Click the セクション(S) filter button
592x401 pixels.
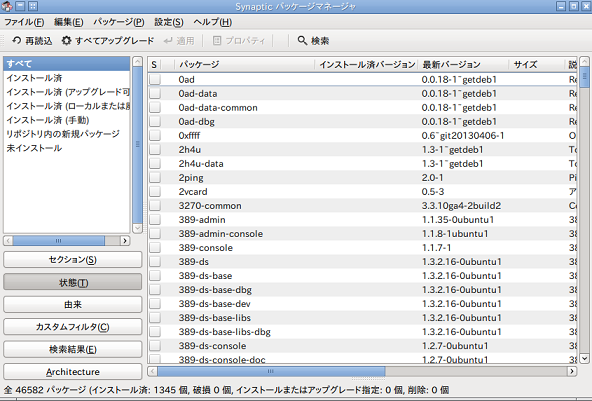pos(72,260)
